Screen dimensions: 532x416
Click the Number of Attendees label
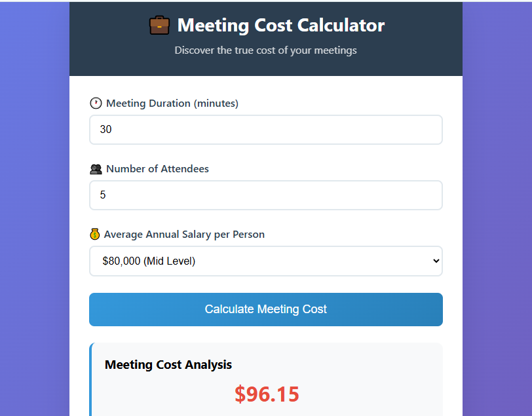pyautogui.click(x=156, y=168)
